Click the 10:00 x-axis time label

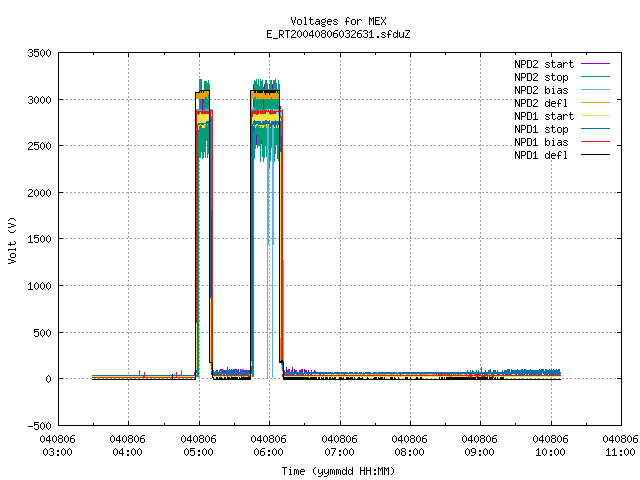(x=550, y=452)
